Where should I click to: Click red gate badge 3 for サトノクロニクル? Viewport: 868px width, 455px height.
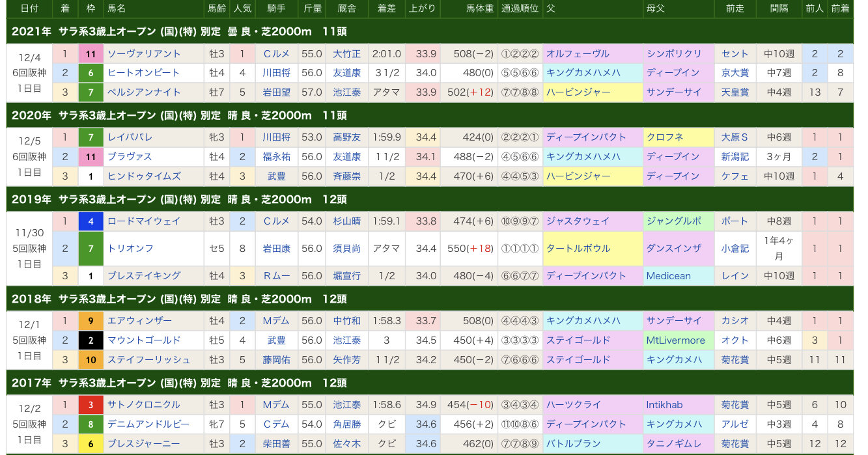[x=91, y=405]
